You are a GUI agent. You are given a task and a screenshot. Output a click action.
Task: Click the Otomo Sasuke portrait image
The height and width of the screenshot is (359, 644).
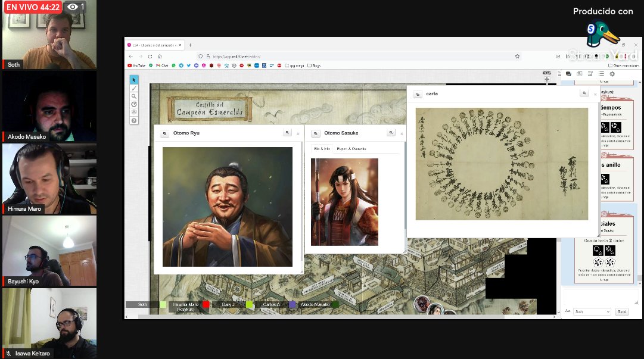(x=344, y=202)
